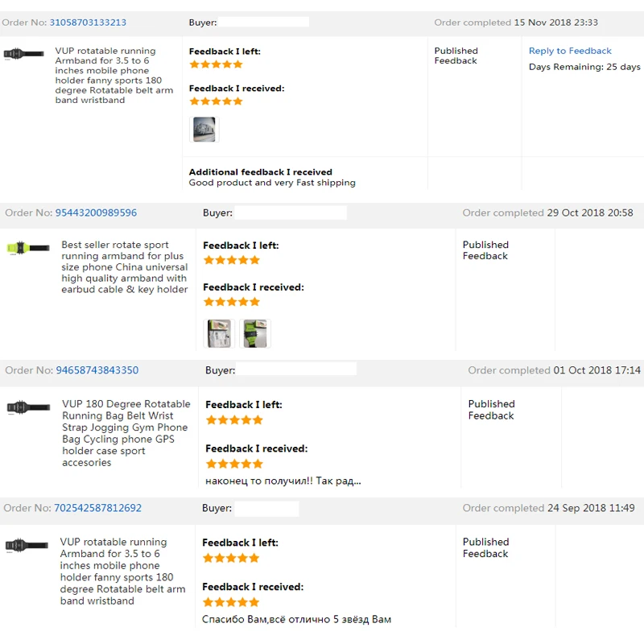
Task: Open the first order's armband product image
Action: point(24,54)
